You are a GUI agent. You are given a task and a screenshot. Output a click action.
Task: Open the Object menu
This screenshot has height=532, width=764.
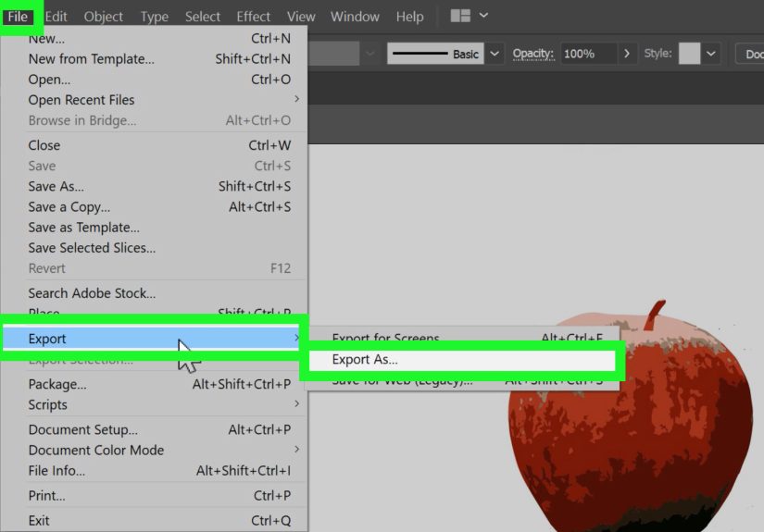coord(104,17)
